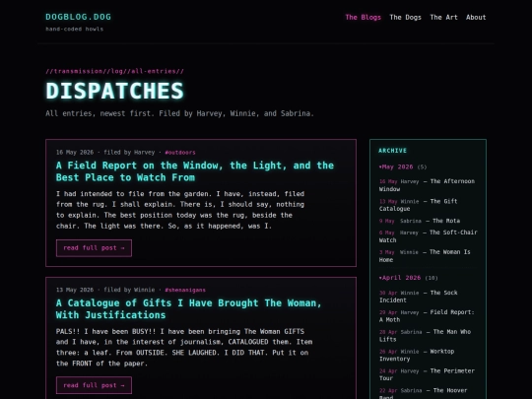The height and width of the screenshot is (399, 532).
Task: Open the #outdoors tag link
Action: [180, 153]
